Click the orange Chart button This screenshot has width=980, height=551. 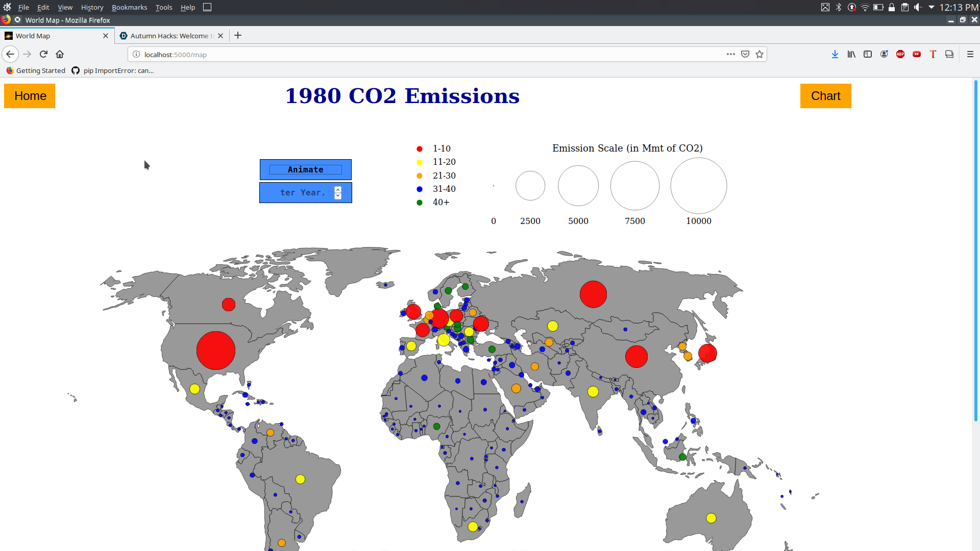pyautogui.click(x=825, y=96)
